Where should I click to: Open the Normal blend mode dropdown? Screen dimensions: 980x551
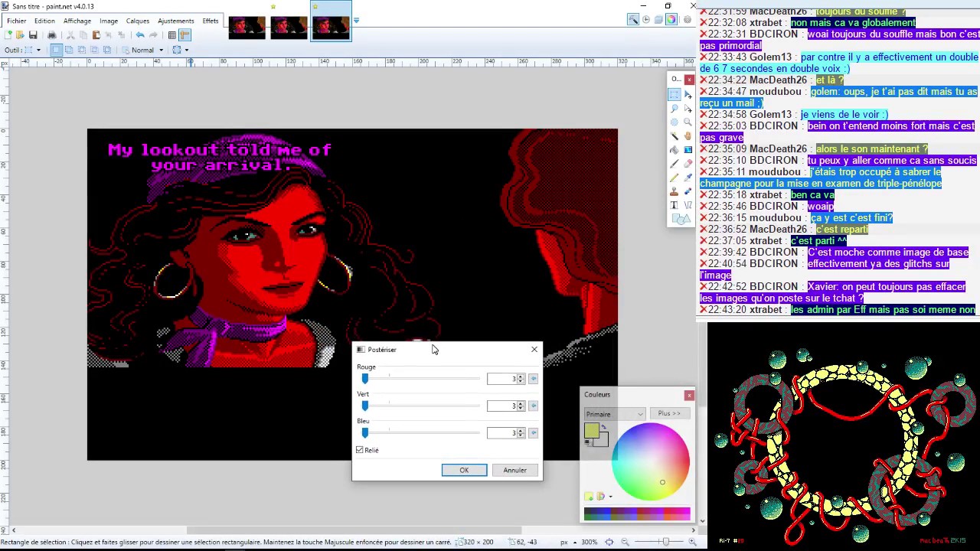click(146, 50)
